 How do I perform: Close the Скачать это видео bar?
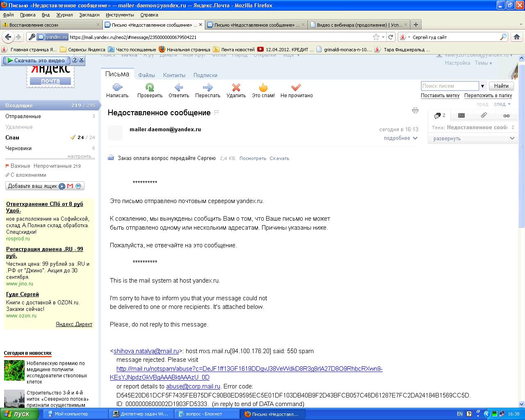click(x=82, y=60)
